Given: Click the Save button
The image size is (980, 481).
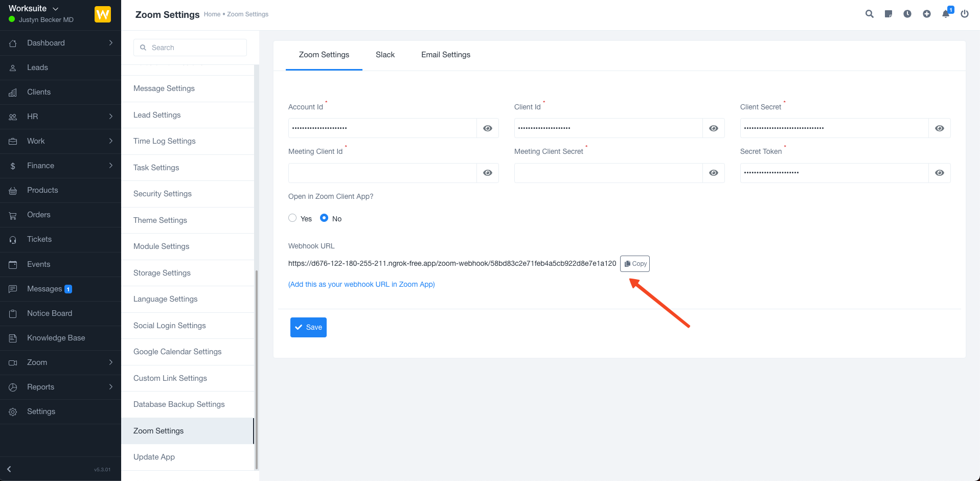Looking at the screenshot, I should click(308, 327).
